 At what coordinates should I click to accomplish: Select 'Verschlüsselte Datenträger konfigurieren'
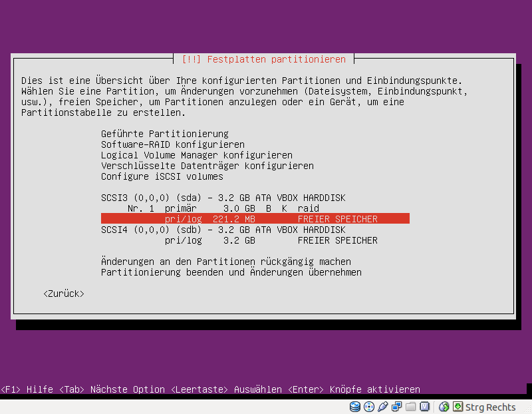pyautogui.click(x=207, y=166)
